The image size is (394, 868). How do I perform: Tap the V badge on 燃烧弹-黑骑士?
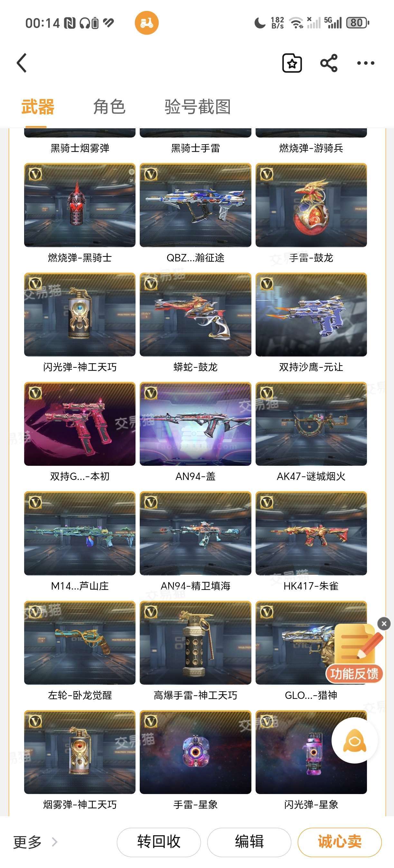[x=35, y=174]
